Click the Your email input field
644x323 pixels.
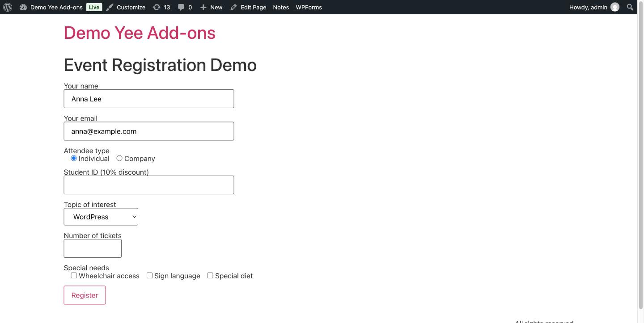(149, 131)
